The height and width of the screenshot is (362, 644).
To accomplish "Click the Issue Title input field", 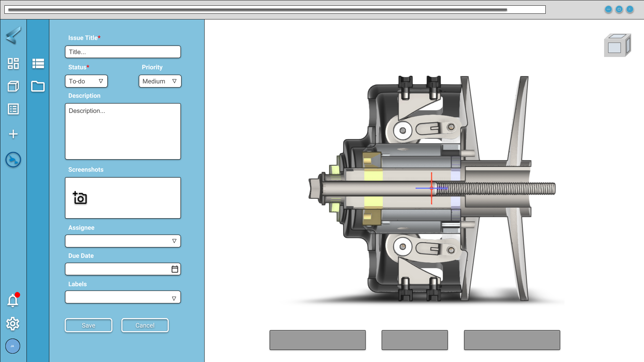I will (x=123, y=52).
